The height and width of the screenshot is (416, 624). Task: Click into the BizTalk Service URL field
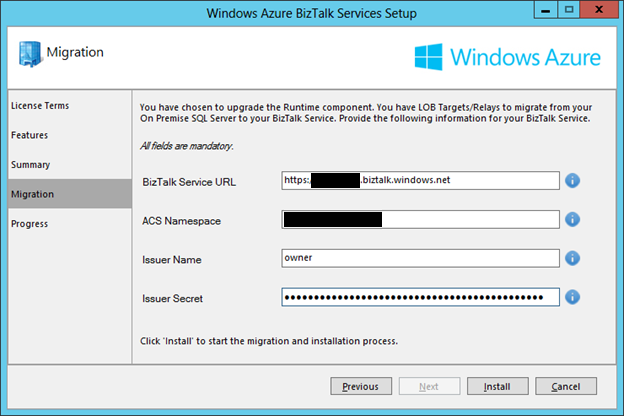point(420,181)
